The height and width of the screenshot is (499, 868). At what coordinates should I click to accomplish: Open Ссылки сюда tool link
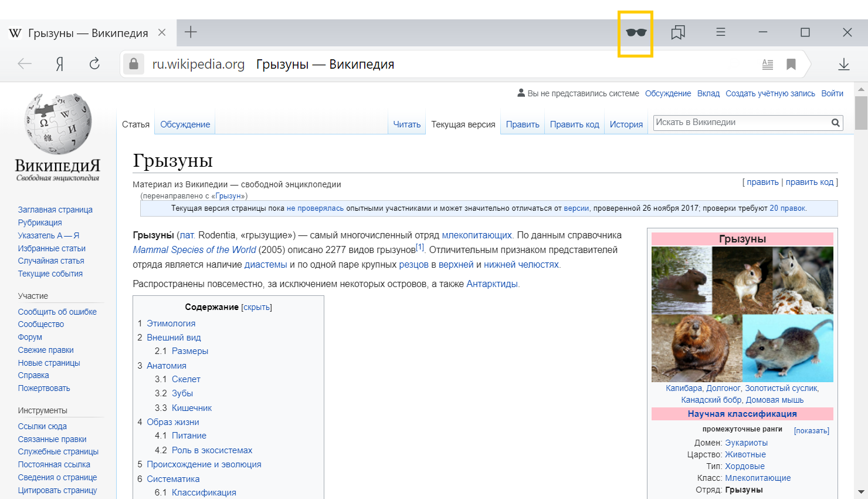click(42, 426)
